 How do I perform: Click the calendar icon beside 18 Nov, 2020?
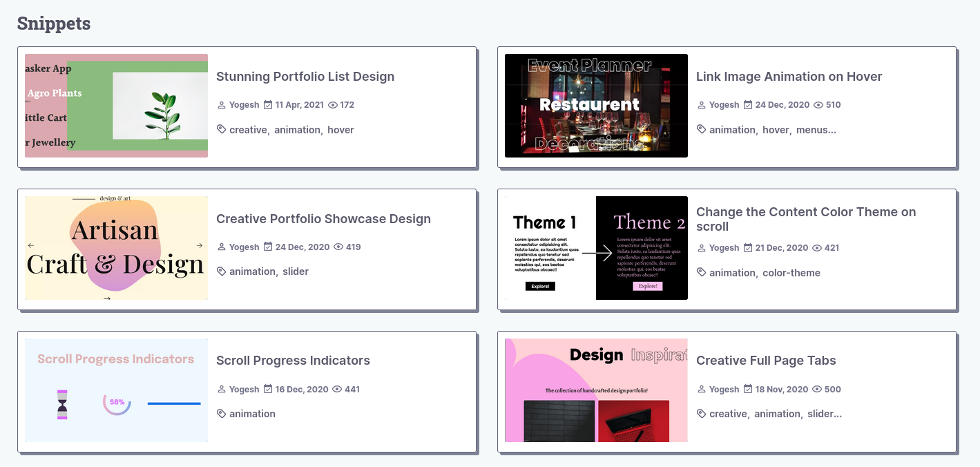(747, 389)
